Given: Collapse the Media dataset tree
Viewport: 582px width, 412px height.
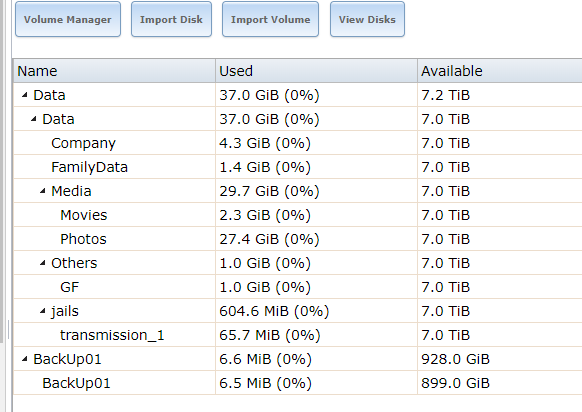Looking at the screenshot, I should click(x=43, y=191).
